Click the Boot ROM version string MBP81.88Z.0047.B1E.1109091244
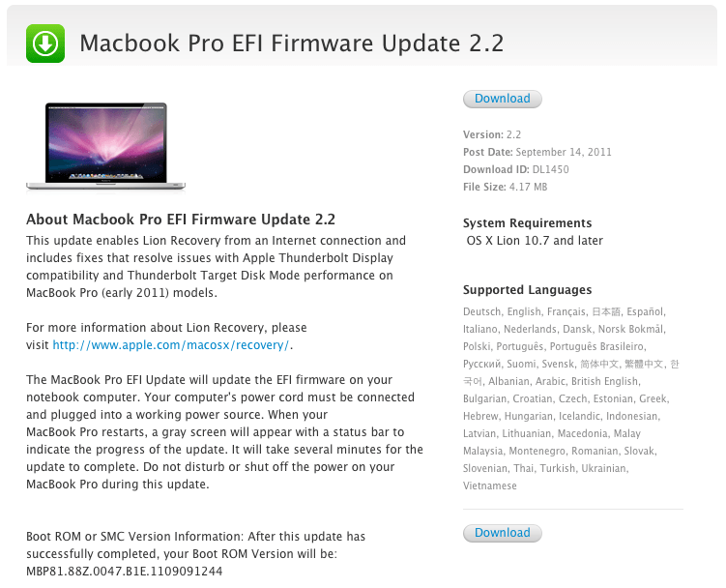 click(x=124, y=572)
